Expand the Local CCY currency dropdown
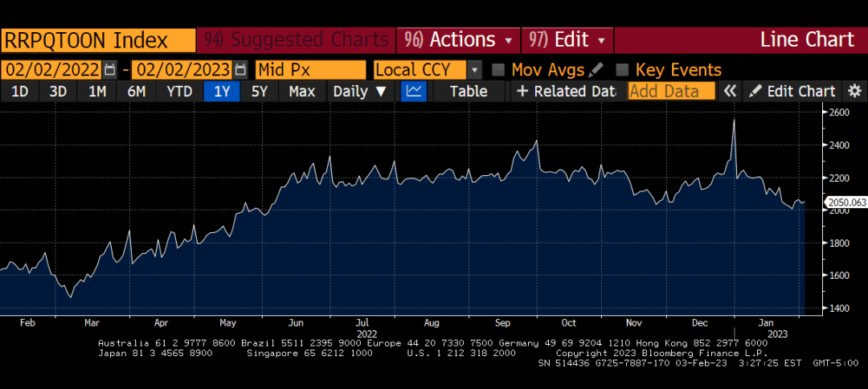 tap(474, 70)
